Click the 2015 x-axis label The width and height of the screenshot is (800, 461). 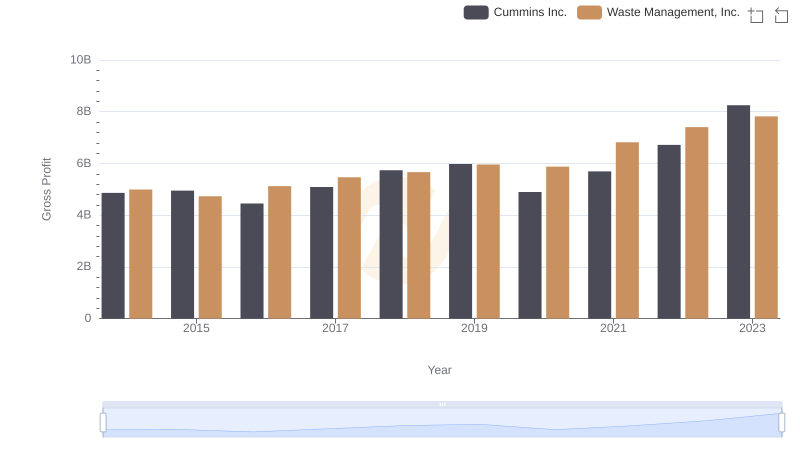(196, 329)
